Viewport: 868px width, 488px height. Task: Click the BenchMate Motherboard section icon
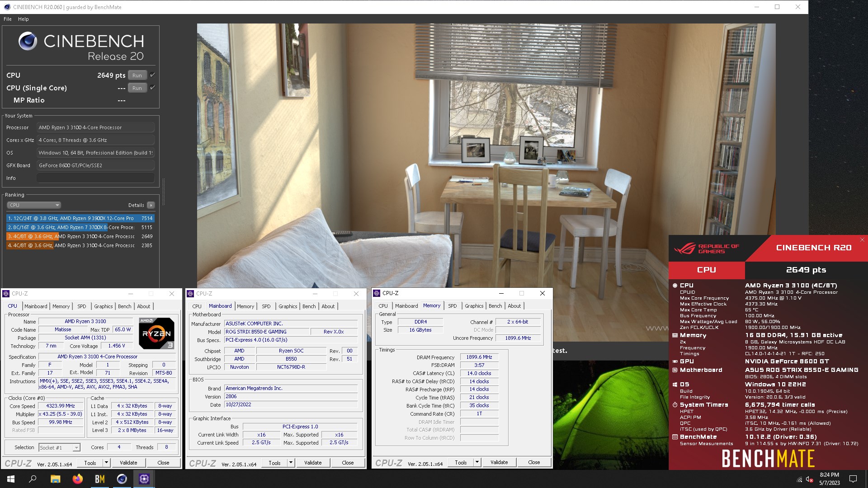(x=675, y=370)
